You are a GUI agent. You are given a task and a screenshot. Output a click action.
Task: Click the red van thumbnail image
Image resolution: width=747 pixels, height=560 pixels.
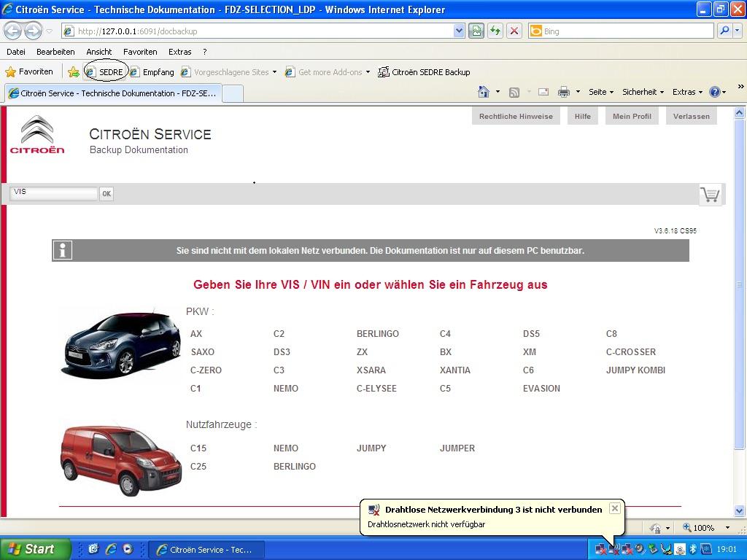click(121, 461)
